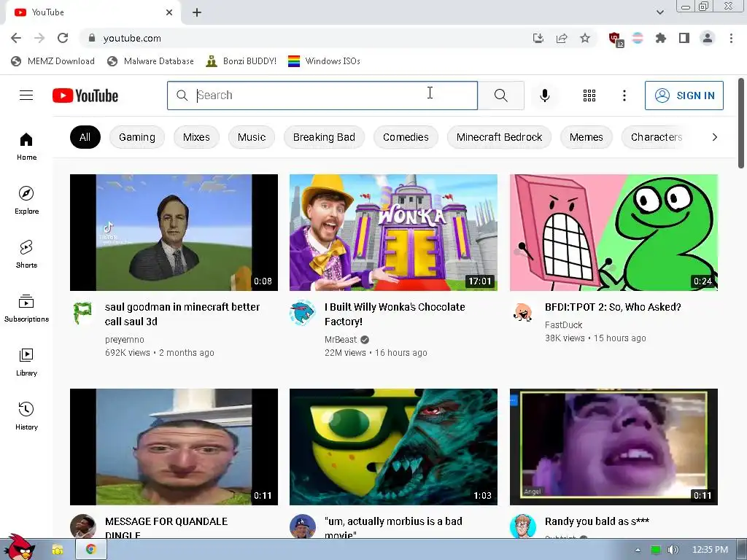
Task: View the site lock info icon
Action: pos(92,38)
